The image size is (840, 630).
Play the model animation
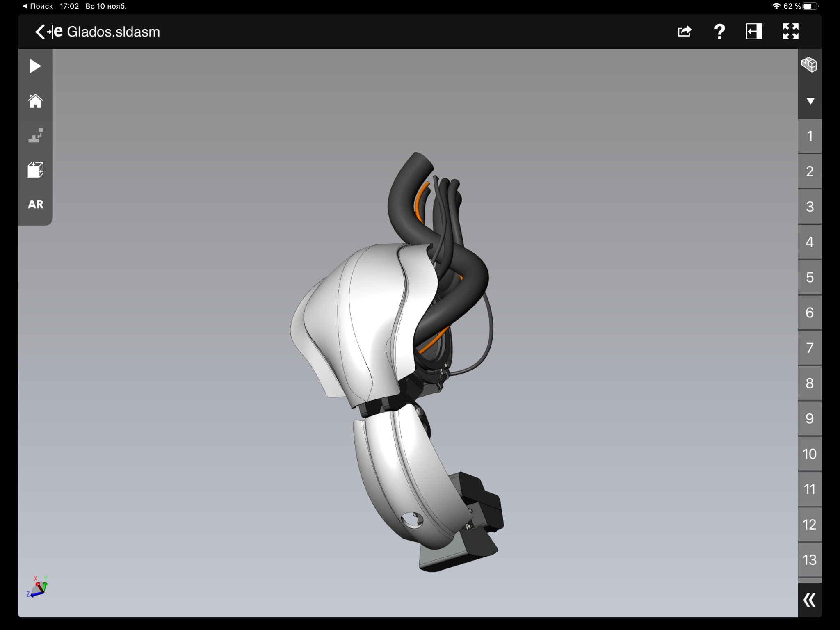35,66
